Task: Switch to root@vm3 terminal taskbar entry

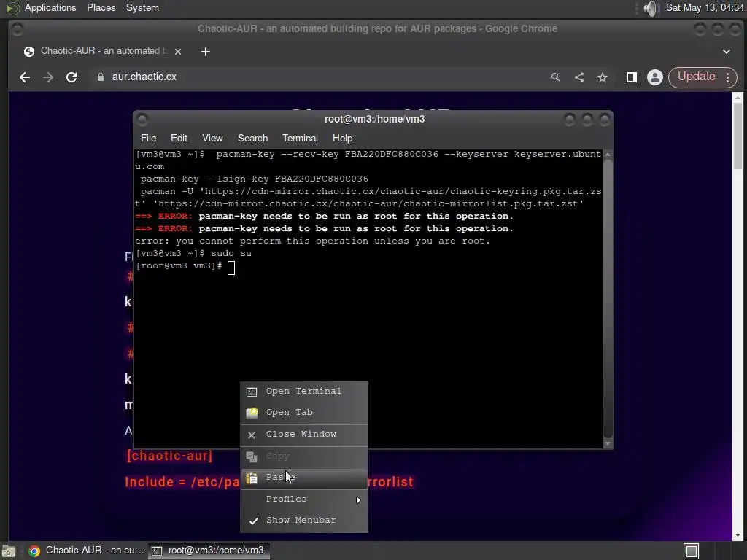Action: (209, 551)
